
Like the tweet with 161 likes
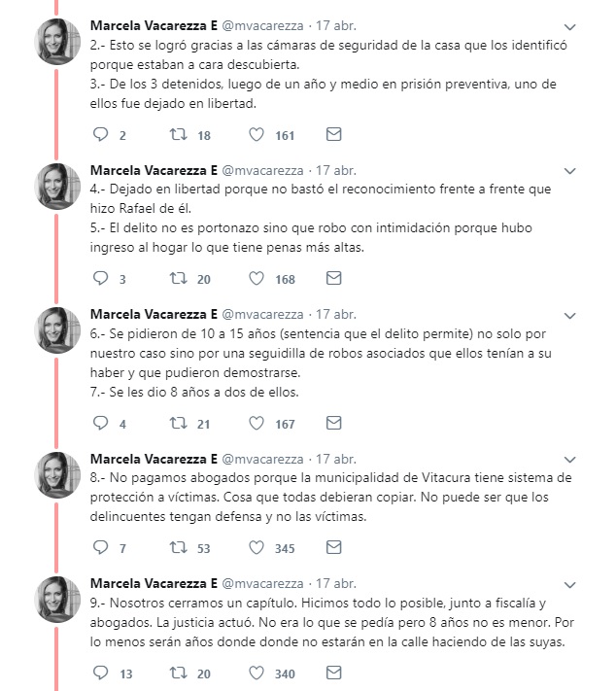point(257,135)
